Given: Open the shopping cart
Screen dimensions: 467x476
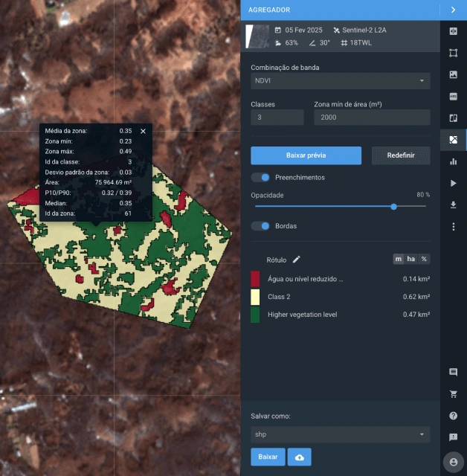Looking at the screenshot, I should click(453, 393).
